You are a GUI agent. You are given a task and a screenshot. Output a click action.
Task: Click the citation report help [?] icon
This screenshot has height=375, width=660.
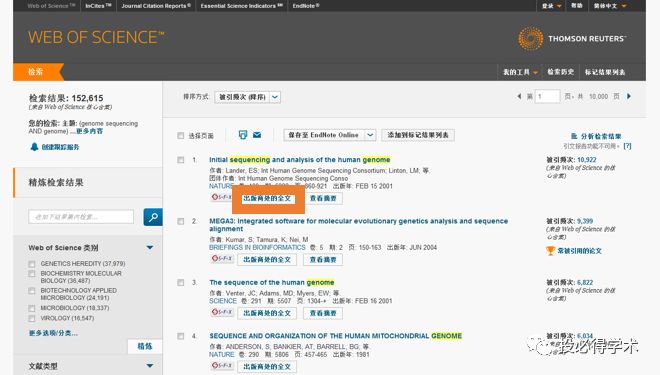(x=627, y=146)
